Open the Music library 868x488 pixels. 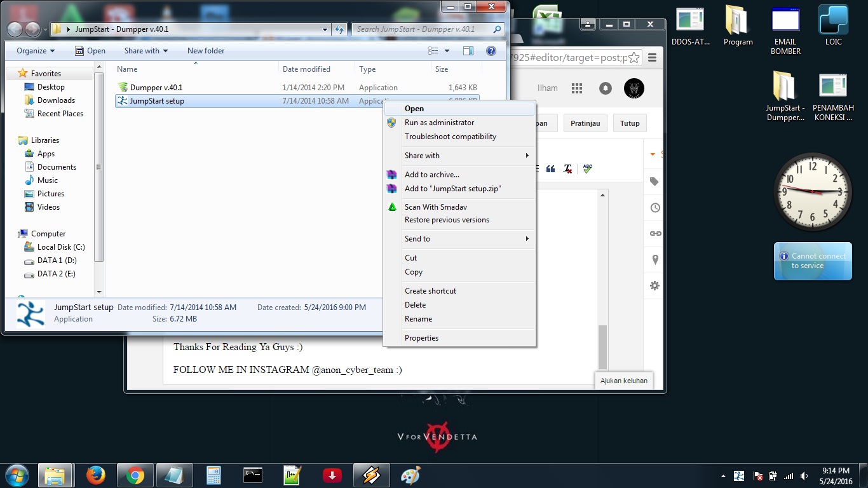pos(48,180)
